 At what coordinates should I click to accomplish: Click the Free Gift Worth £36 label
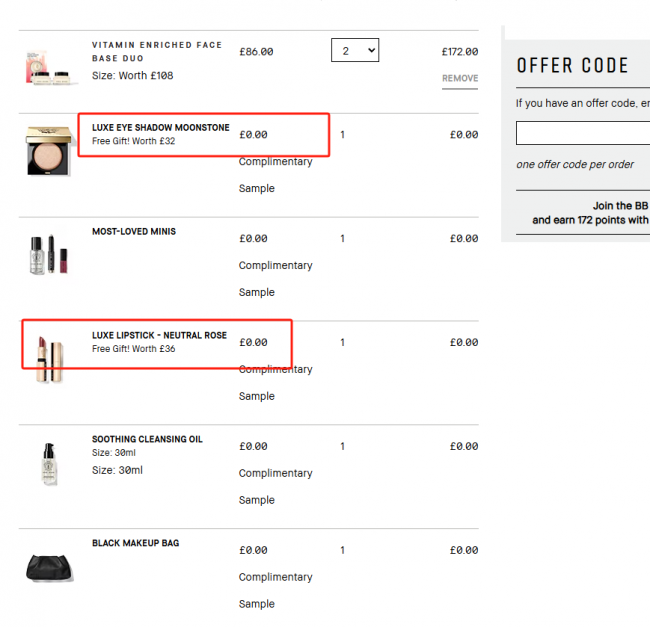(133, 349)
